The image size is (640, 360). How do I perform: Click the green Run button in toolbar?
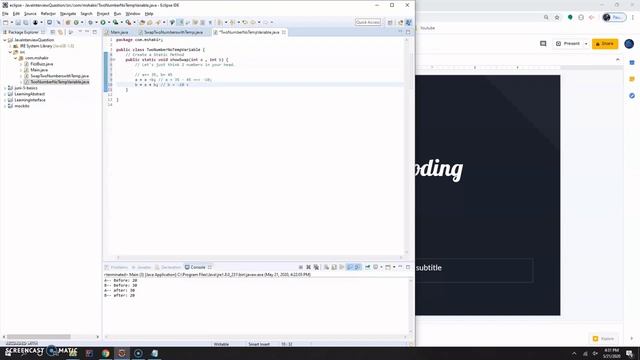click(x=103, y=22)
